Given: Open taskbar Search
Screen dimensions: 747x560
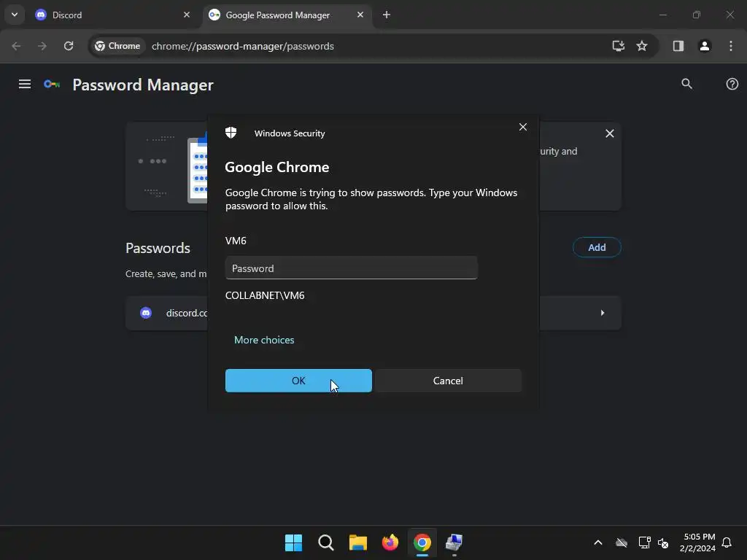Looking at the screenshot, I should 326,542.
